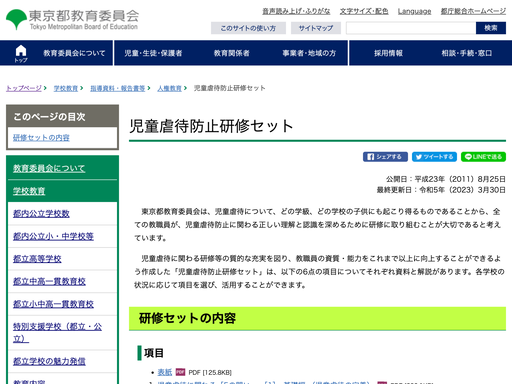Go to トップページ breadcrumb
The height and width of the screenshot is (384, 512).
[x=24, y=88]
